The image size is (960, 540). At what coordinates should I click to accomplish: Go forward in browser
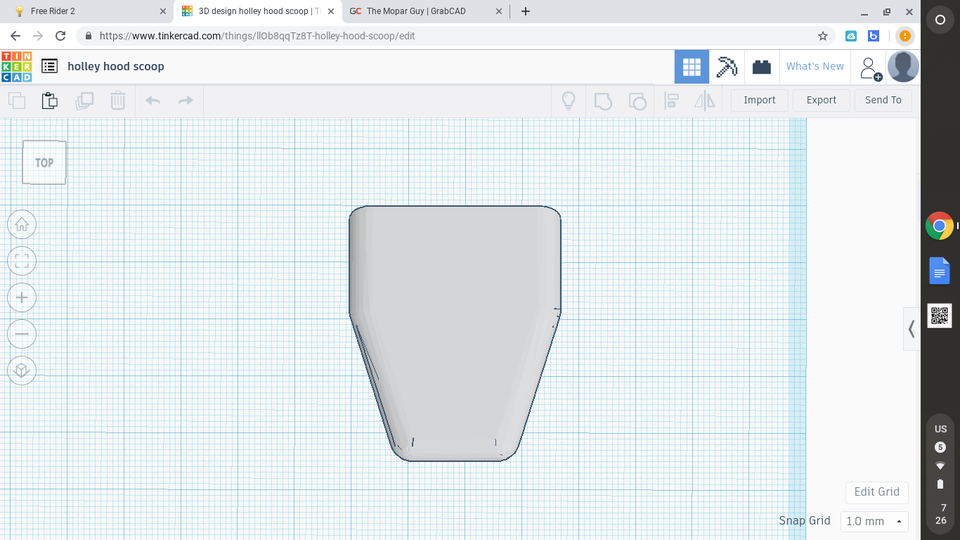(x=38, y=36)
